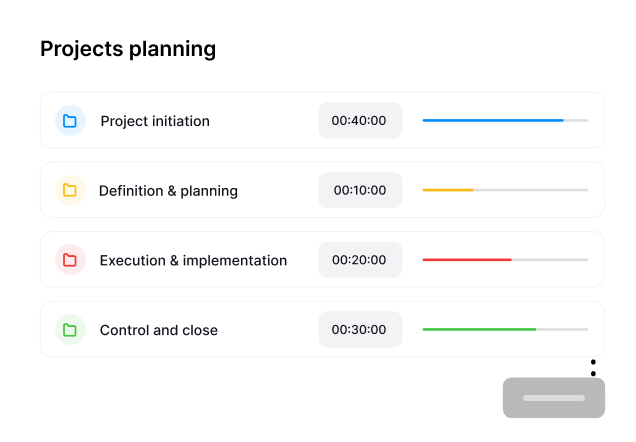Click the 00:20:00 time badge
Viewport: 636px width, 442px height.
pyautogui.click(x=360, y=260)
